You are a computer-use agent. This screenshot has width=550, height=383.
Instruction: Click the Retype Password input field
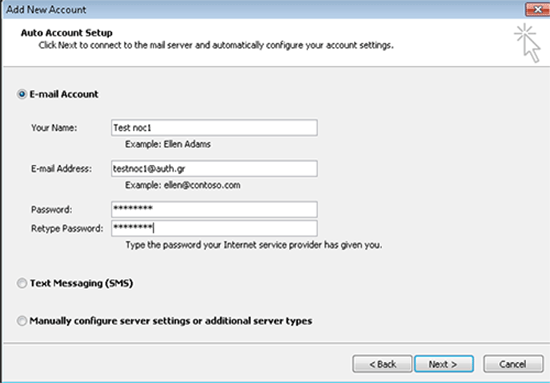point(214,228)
